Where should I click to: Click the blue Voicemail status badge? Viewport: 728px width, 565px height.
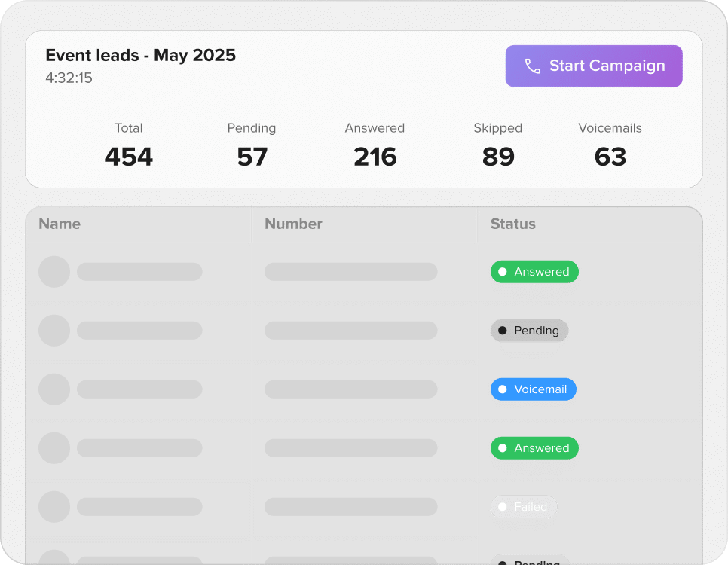(534, 389)
